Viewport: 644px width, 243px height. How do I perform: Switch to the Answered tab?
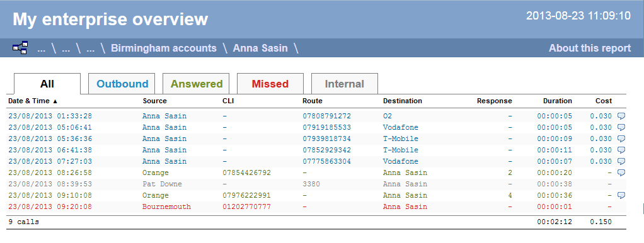coord(197,84)
